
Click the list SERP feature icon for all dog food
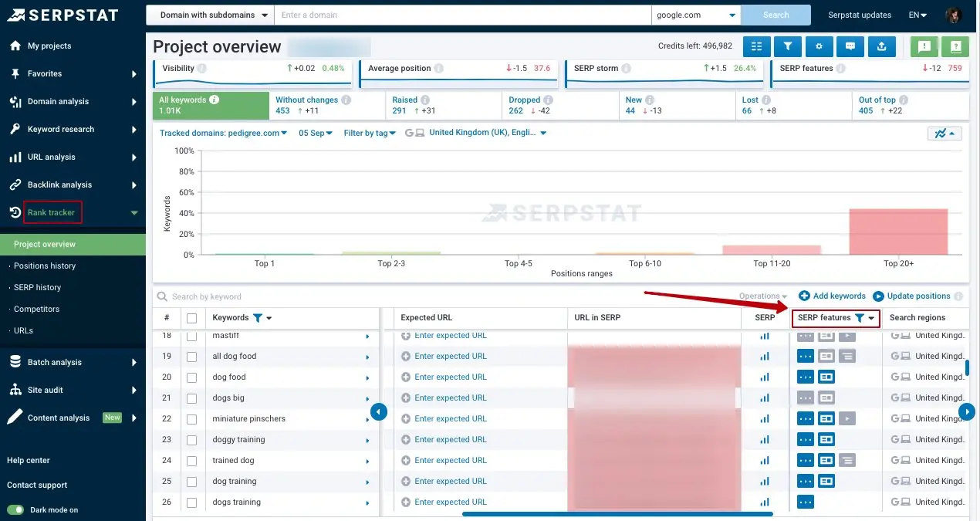click(x=847, y=357)
